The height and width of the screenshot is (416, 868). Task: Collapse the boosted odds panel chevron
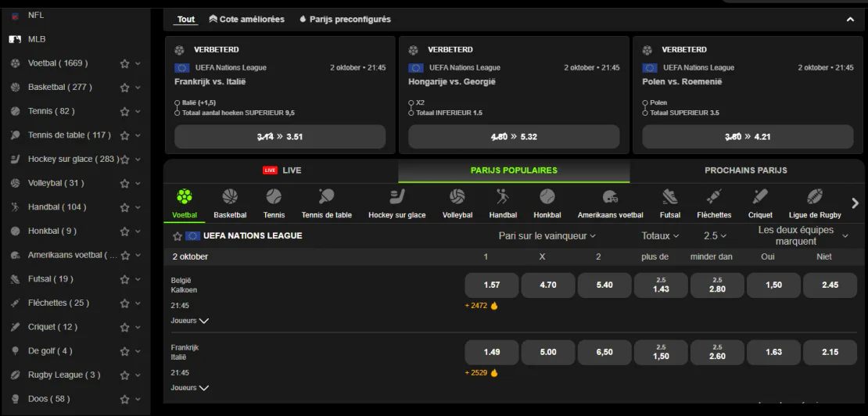850,20
